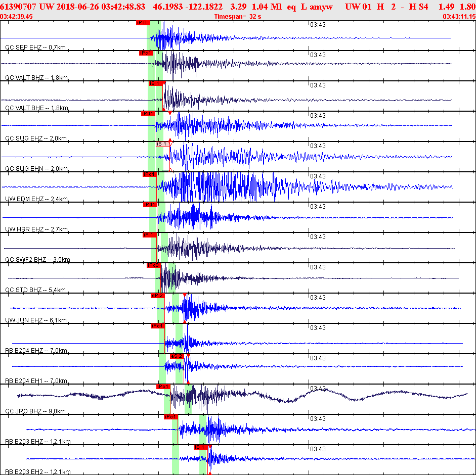Click the start time 03:42:39.45 label
This screenshot has height=475, width=476.
17,16
